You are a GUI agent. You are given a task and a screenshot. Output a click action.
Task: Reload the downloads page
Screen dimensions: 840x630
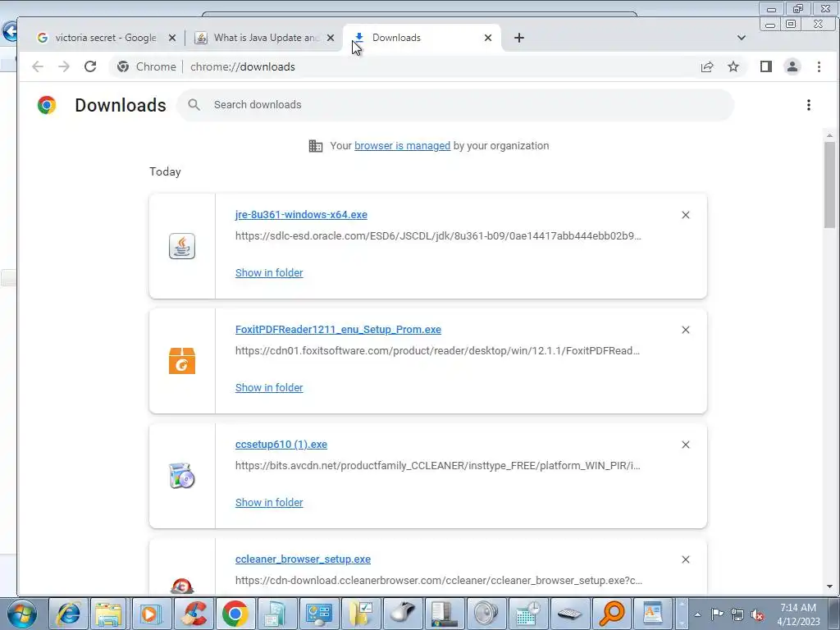(90, 66)
